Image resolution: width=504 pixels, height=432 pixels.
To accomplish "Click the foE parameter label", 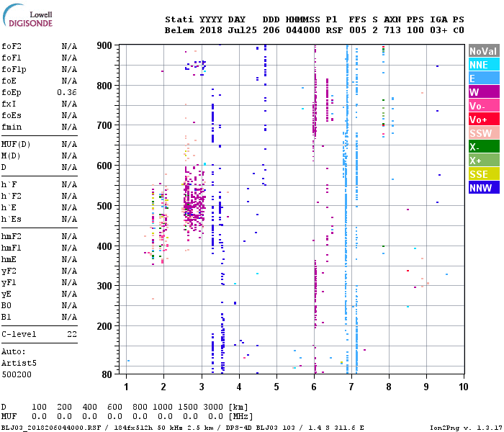I will (9, 81).
